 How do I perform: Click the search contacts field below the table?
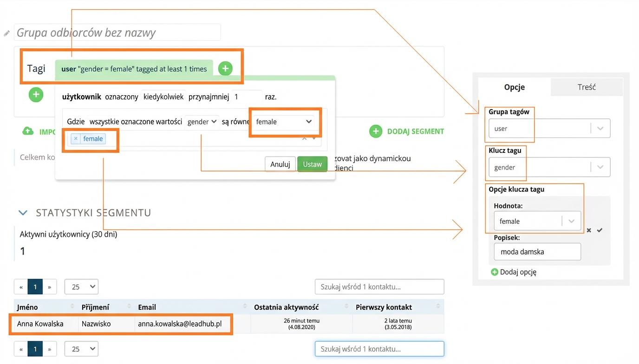tap(379, 349)
